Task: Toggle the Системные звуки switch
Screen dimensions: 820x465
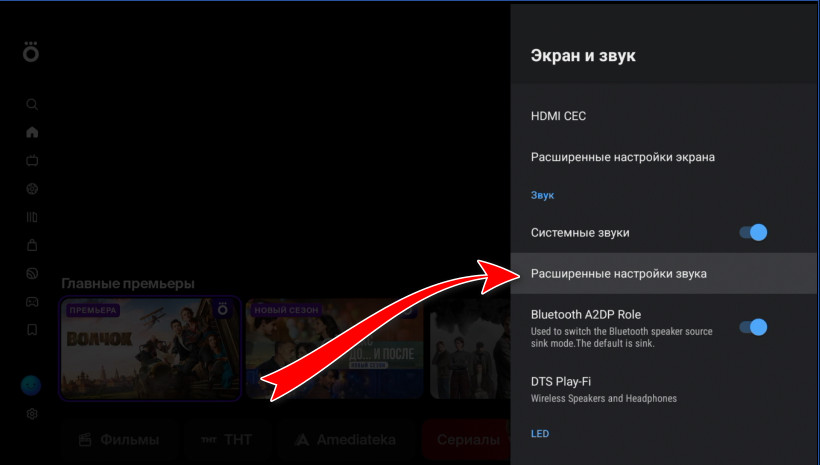Action: [752, 233]
